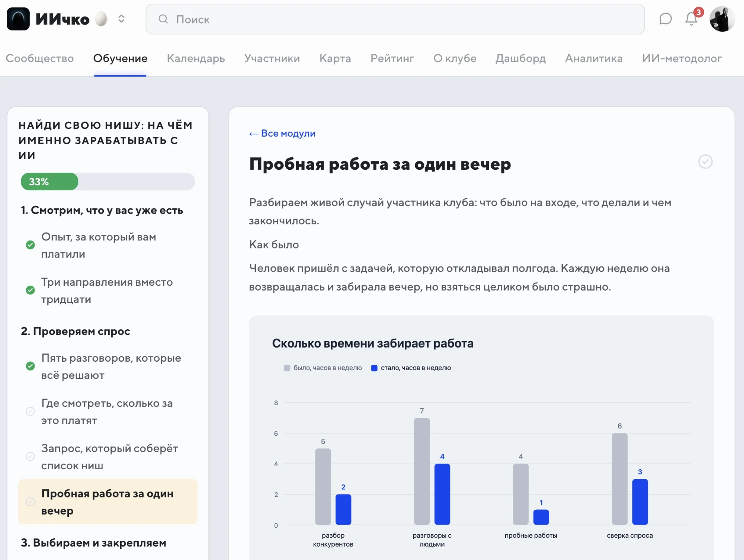Toggle legend swatch было, часов в неделю
Screen dimensions: 744x560
click(287, 368)
